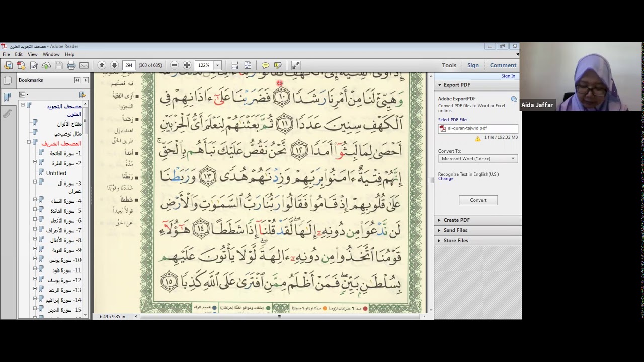Click the Aida Jaffar webcam thumbnail
Image resolution: width=644 pixels, height=362 pixels.
pos(581,76)
